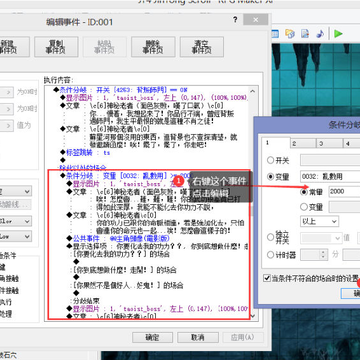
Task: Click 取消 in the event editor
Action: [x=198, y=337]
